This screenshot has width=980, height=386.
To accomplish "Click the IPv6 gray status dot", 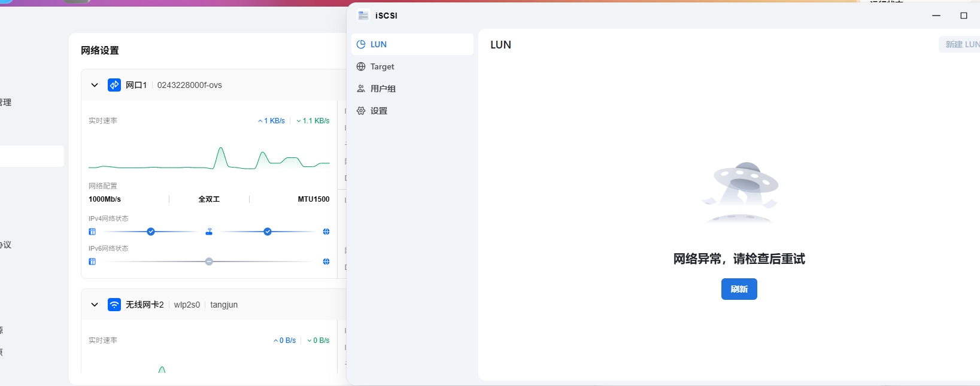I will click(209, 262).
